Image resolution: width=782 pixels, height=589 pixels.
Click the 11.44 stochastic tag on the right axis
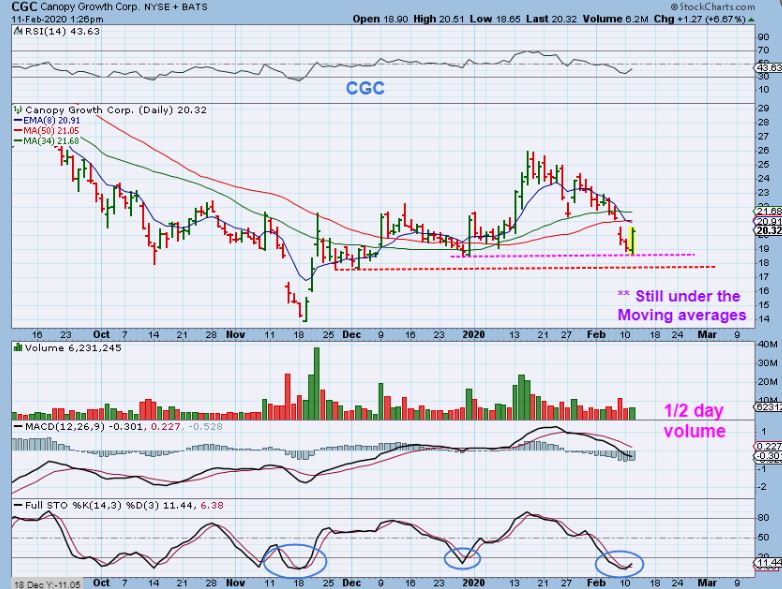[769, 563]
